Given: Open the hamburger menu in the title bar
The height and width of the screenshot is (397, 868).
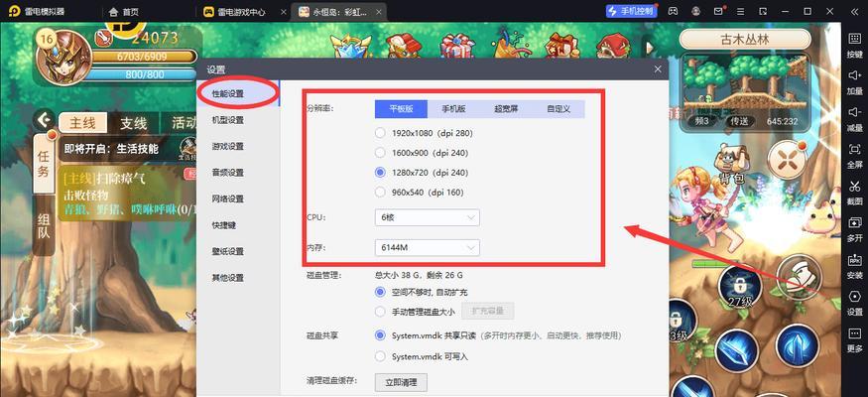Looking at the screenshot, I should point(741,11).
